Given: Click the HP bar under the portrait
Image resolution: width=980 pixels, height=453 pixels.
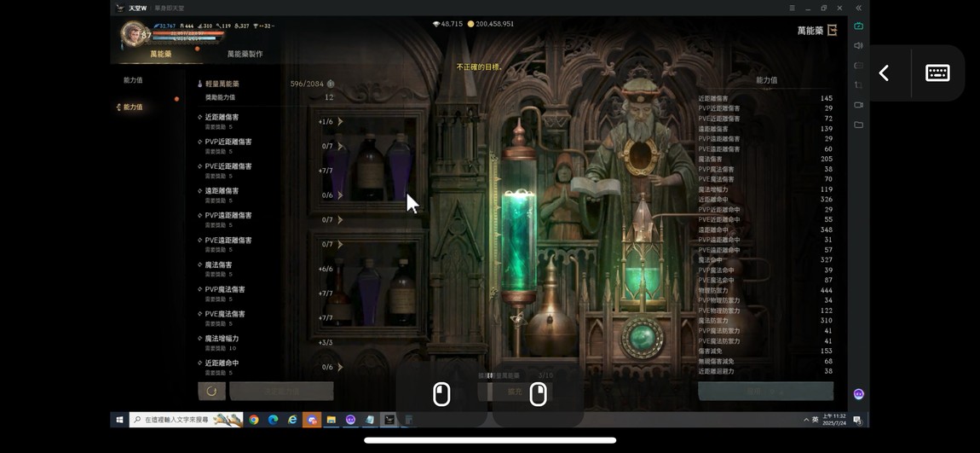Looking at the screenshot, I should tap(187, 32).
